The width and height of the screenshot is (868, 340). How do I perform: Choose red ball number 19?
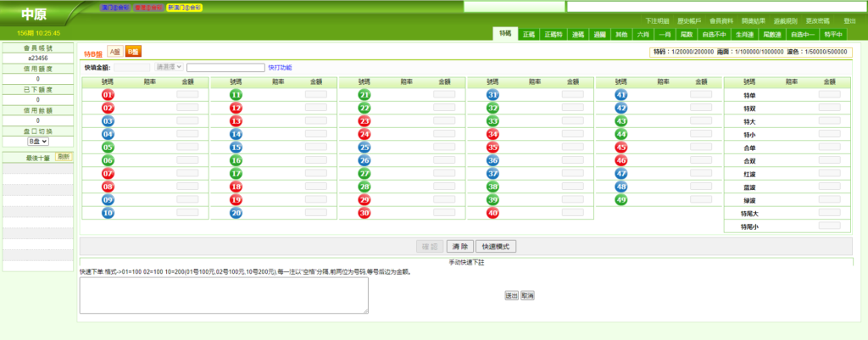[236, 199]
